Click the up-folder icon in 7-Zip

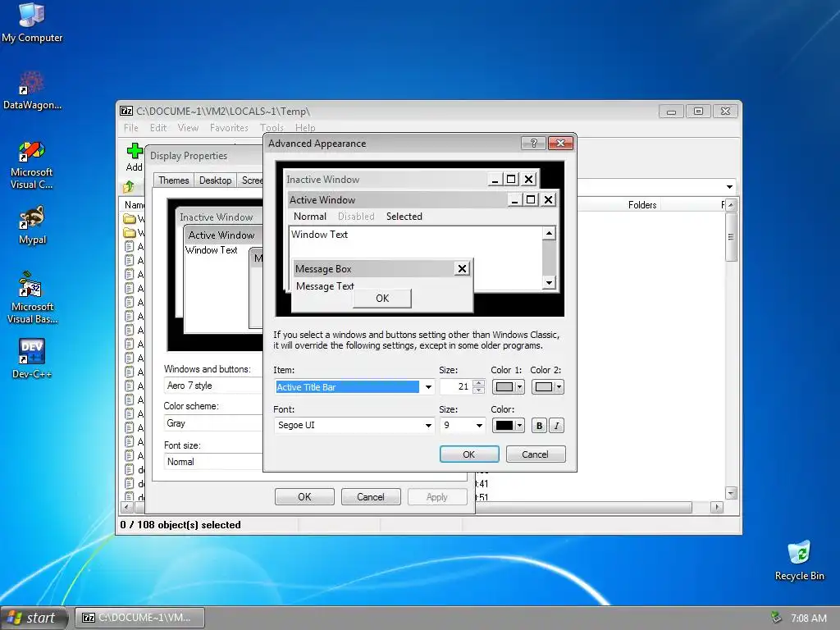129,186
